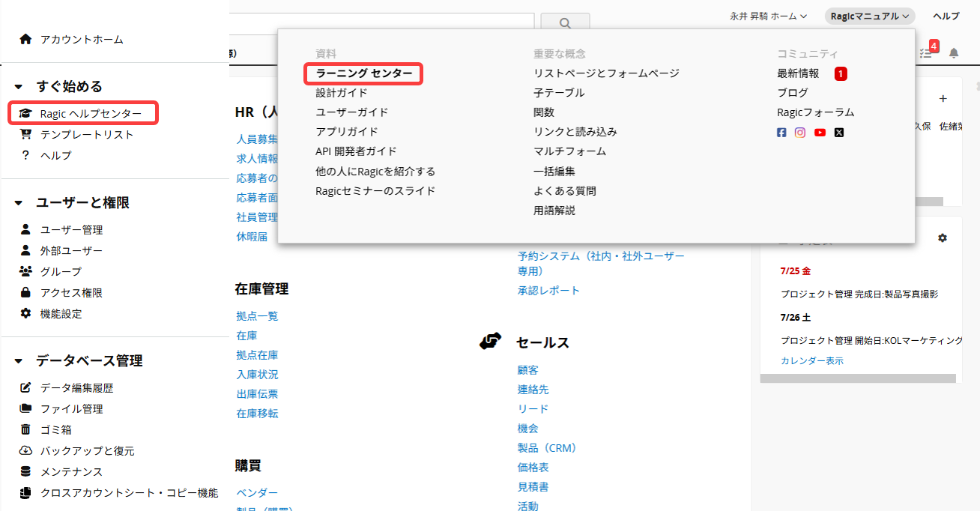Image resolution: width=980 pixels, height=511 pixels.
Task: Open the 出庫伝票 link
Action: pyautogui.click(x=257, y=394)
